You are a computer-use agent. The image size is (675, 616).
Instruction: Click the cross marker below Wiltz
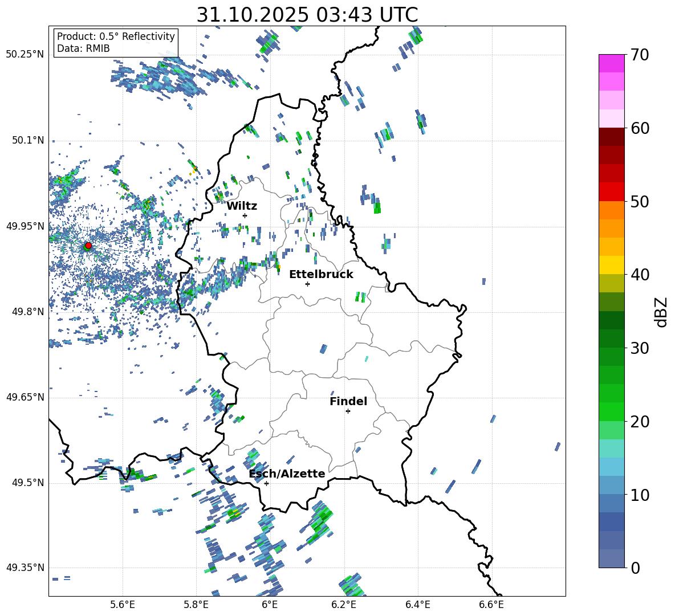click(x=245, y=215)
